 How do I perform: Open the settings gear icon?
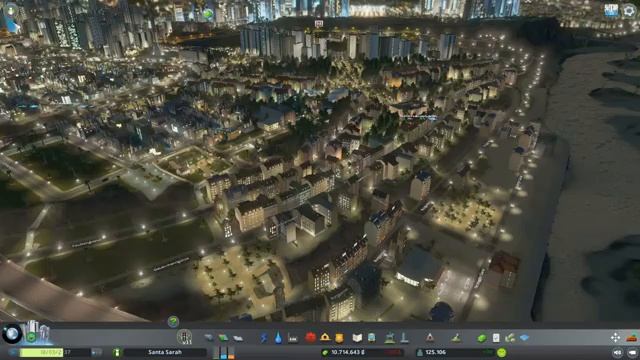click(x=629, y=11)
